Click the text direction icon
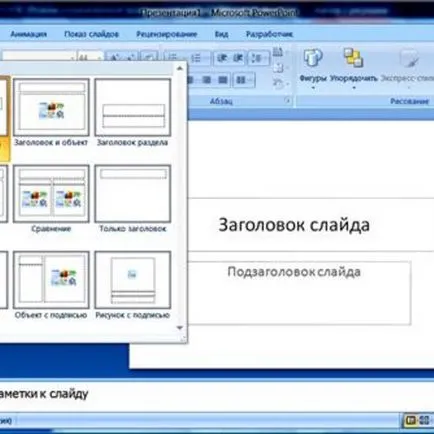The image size is (434, 434). click(x=278, y=52)
